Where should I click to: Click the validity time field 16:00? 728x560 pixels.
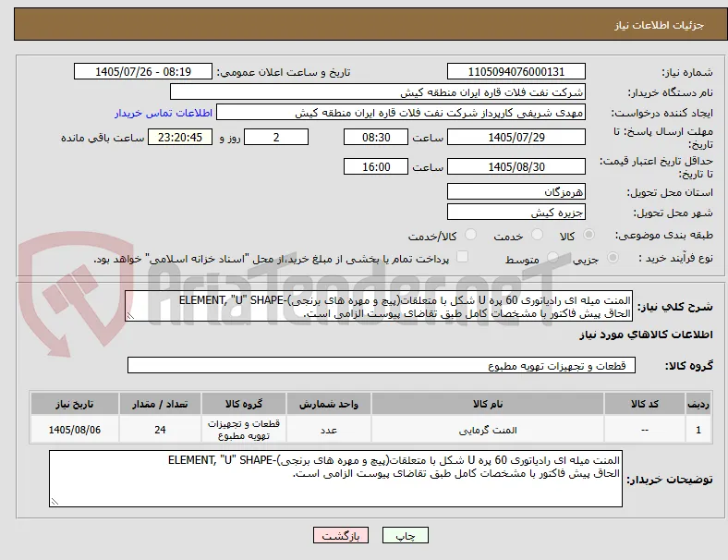tap(376, 166)
